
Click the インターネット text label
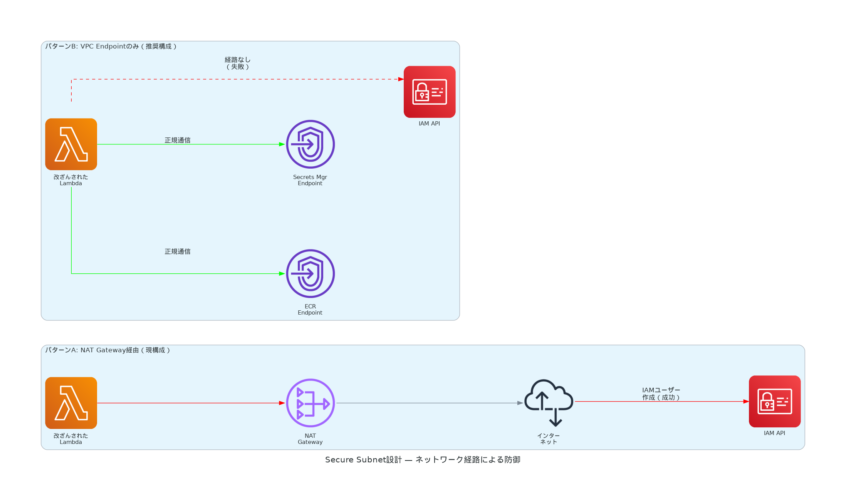pyautogui.click(x=548, y=439)
